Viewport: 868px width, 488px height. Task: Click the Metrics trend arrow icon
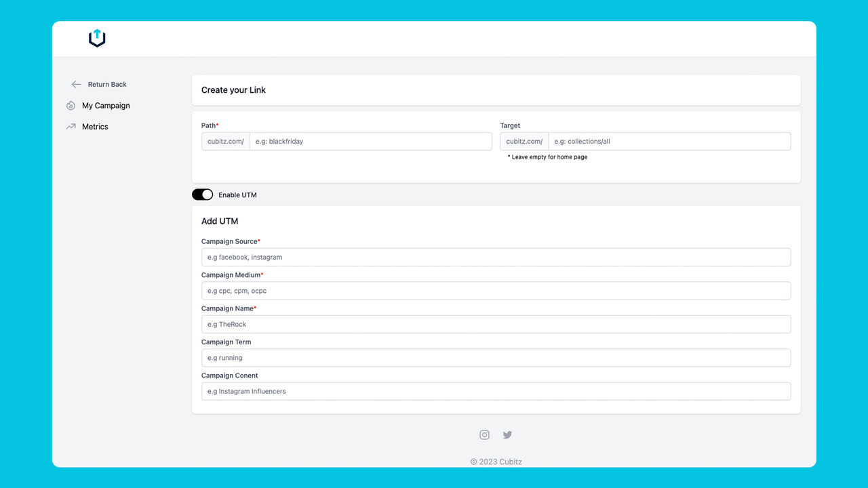(x=71, y=126)
